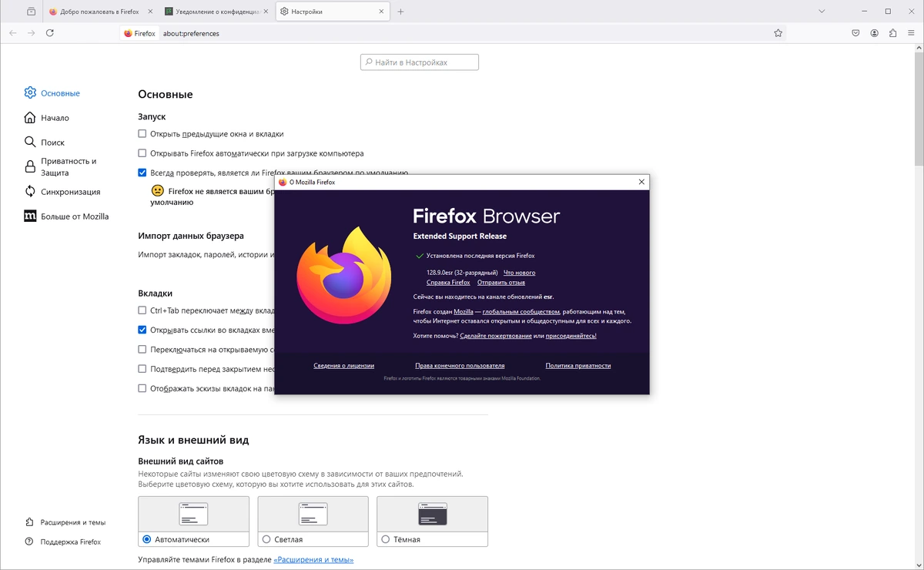Viewport: 924px width, 570px height.
Task: Click the browser back arrow
Action: click(x=13, y=33)
